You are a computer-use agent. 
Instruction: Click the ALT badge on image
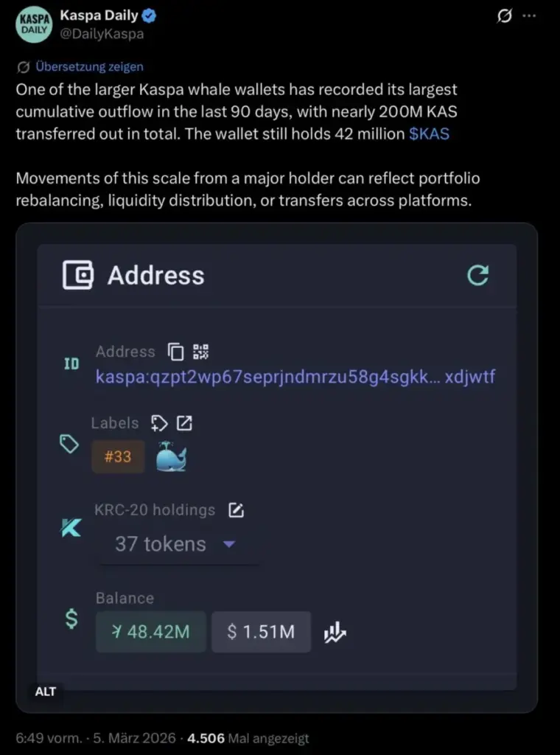pyautogui.click(x=45, y=692)
